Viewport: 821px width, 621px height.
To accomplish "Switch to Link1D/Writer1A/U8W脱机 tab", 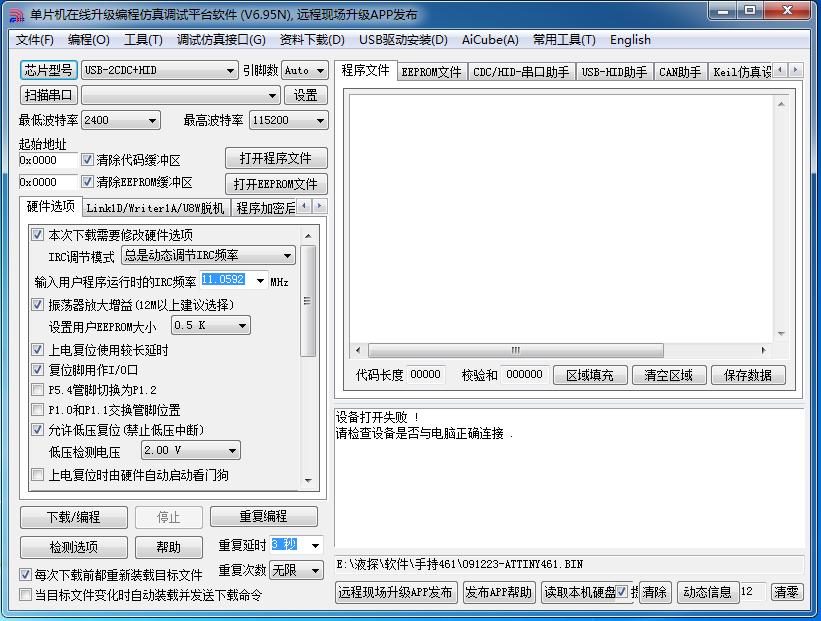I will (156, 208).
